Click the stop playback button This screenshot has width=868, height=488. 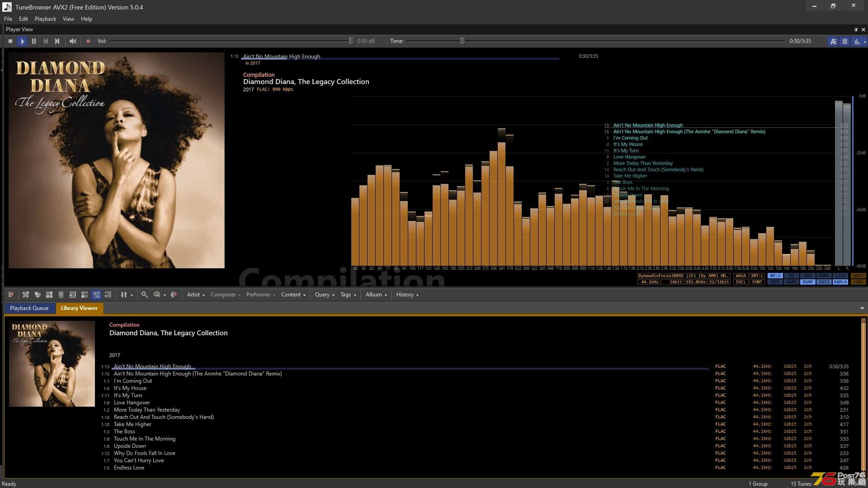pyautogui.click(x=10, y=41)
